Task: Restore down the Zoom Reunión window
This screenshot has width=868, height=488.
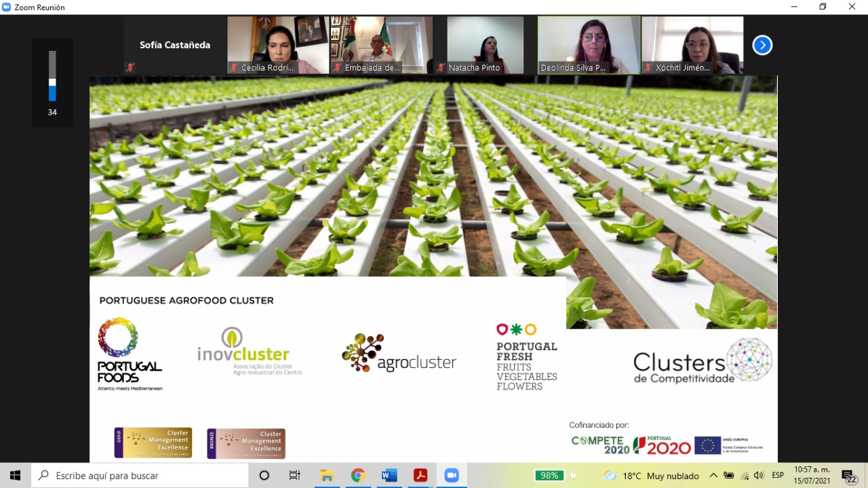Action: pyautogui.click(x=823, y=7)
